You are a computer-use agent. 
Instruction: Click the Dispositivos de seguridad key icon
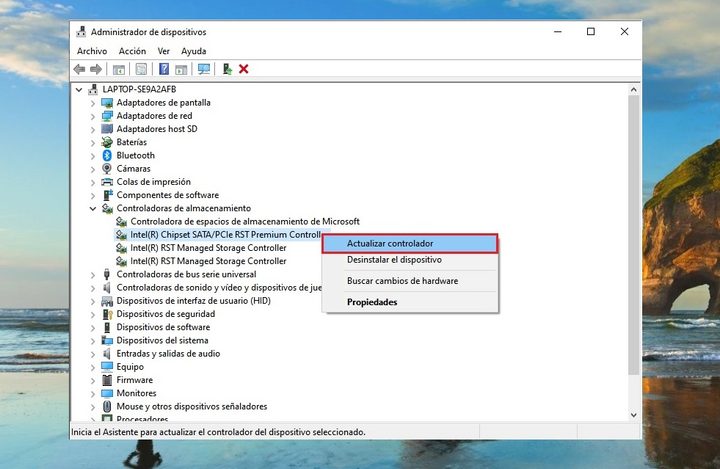107,314
